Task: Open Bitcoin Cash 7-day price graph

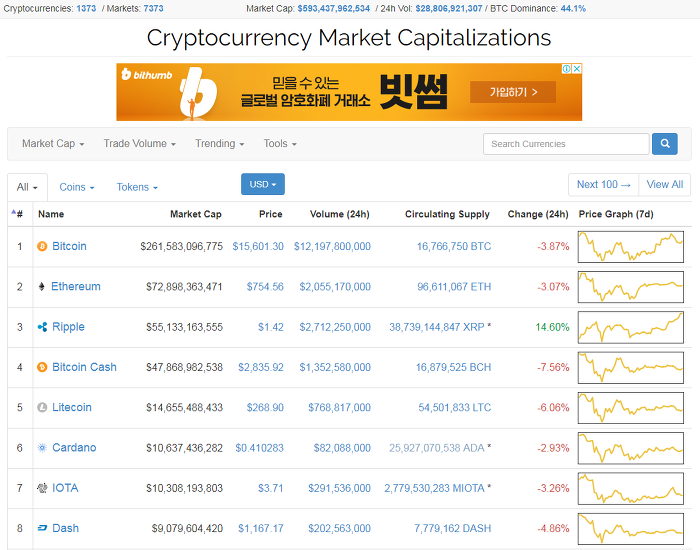Action: click(631, 367)
